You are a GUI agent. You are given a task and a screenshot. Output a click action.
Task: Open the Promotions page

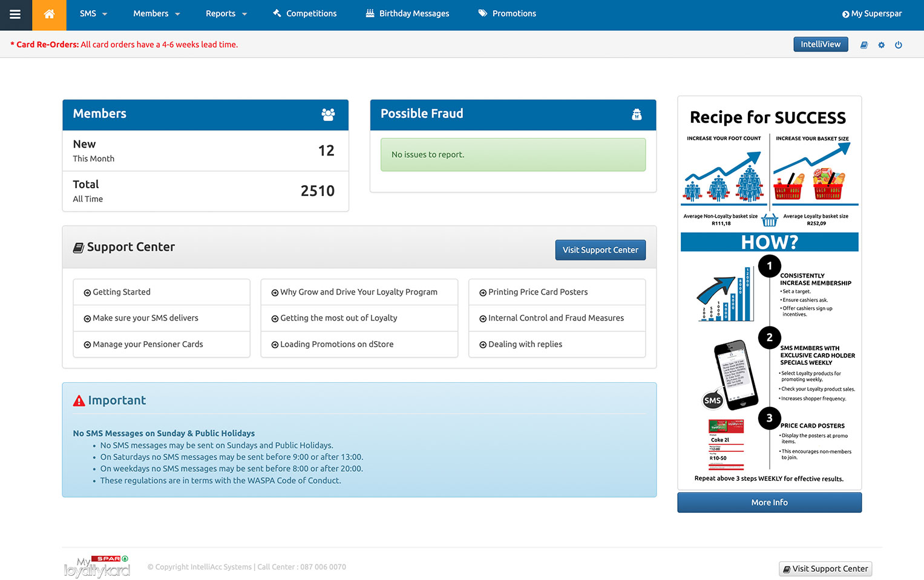click(507, 14)
